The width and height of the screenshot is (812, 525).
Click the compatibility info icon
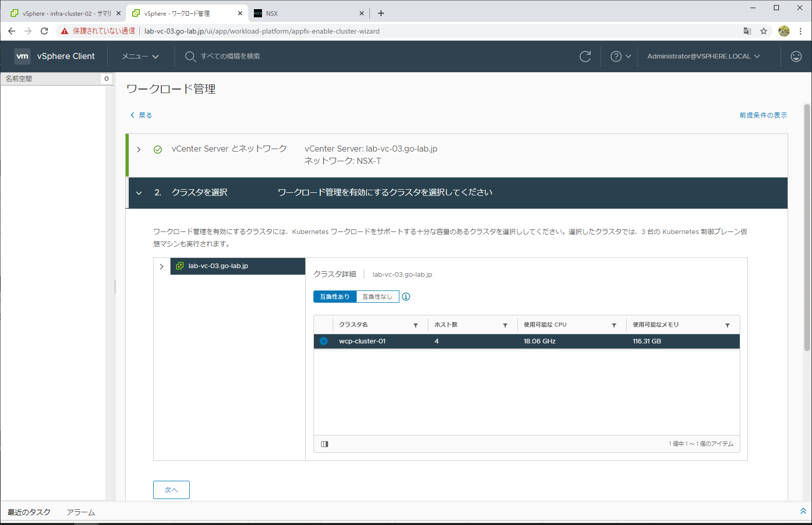pos(406,297)
